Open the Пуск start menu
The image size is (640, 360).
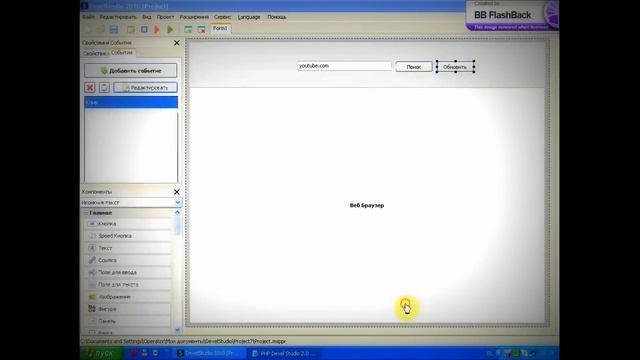(x=101, y=353)
